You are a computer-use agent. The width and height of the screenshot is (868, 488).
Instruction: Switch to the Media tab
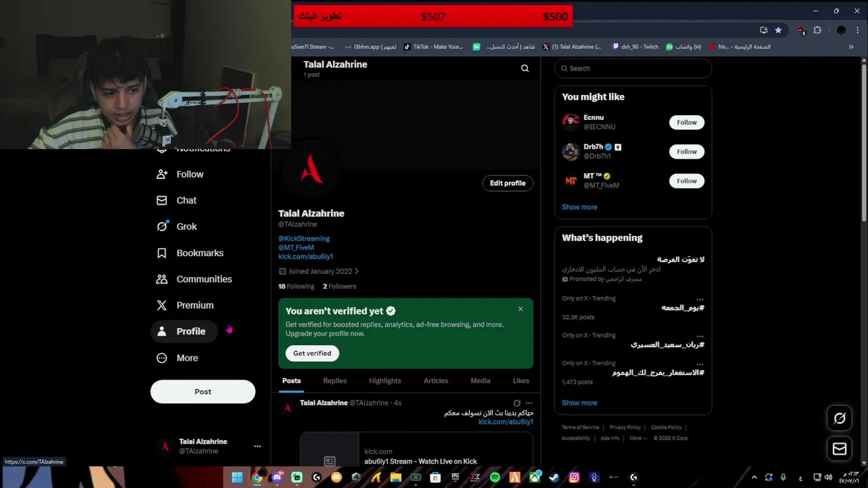click(481, 381)
